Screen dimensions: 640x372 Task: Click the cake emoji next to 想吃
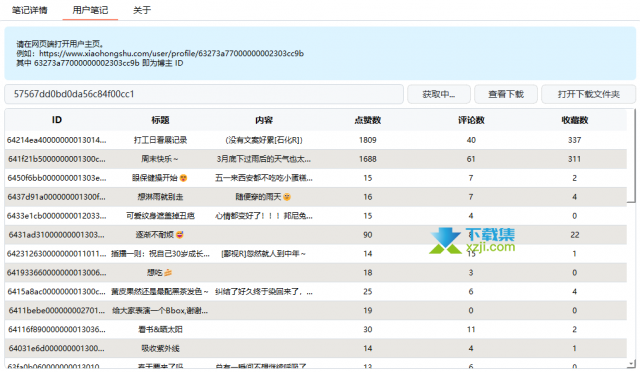point(168,272)
